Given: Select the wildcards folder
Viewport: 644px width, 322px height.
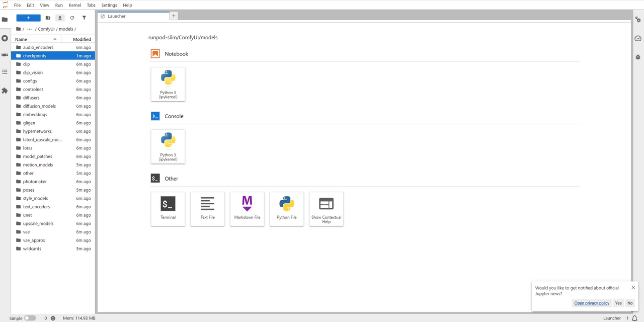Looking at the screenshot, I should click(53, 249).
